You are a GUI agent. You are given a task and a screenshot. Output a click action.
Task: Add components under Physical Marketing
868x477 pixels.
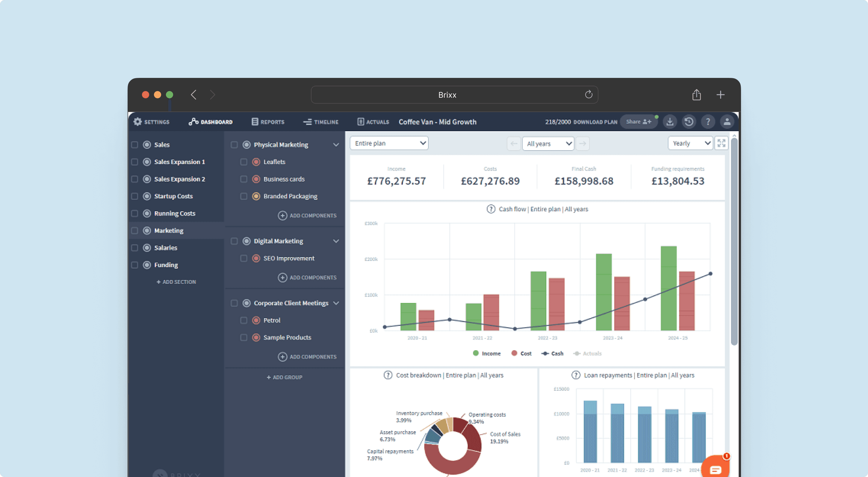[307, 215]
